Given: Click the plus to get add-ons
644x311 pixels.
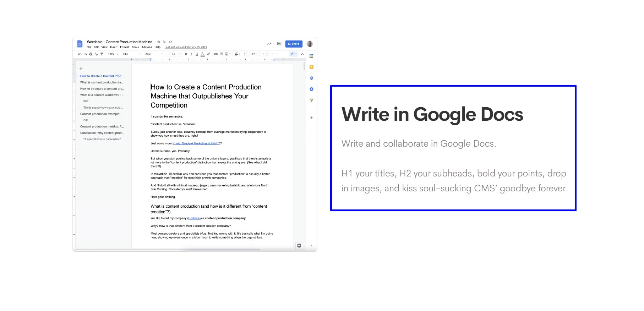Looking at the screenshot, I should (x=311, y=118).
